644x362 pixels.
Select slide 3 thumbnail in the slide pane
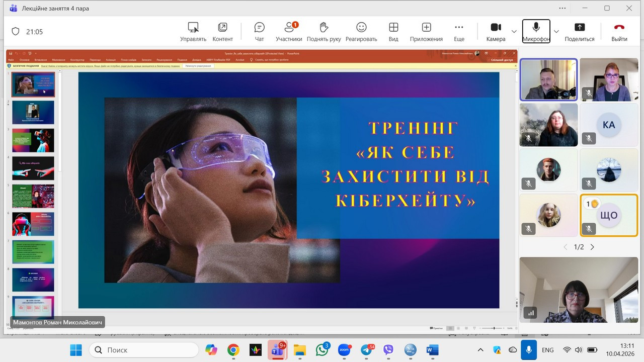pyautogui.click(x=32, y=140)
